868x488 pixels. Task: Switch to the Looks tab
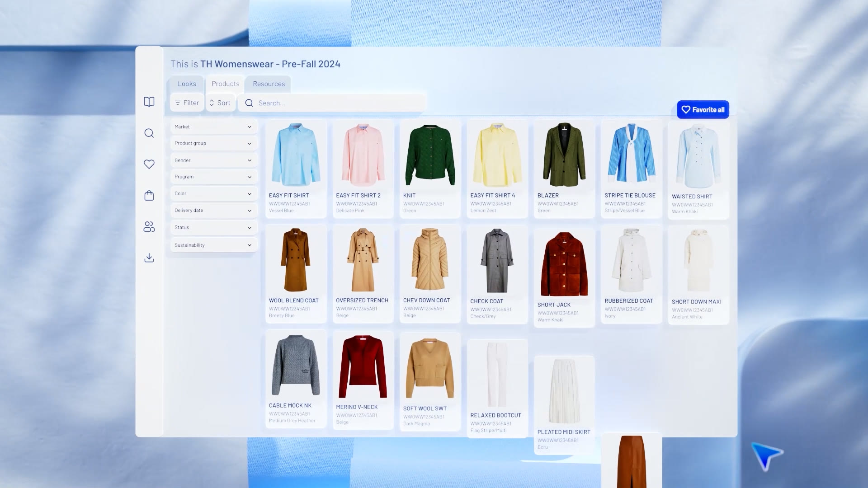coord(187,84)
